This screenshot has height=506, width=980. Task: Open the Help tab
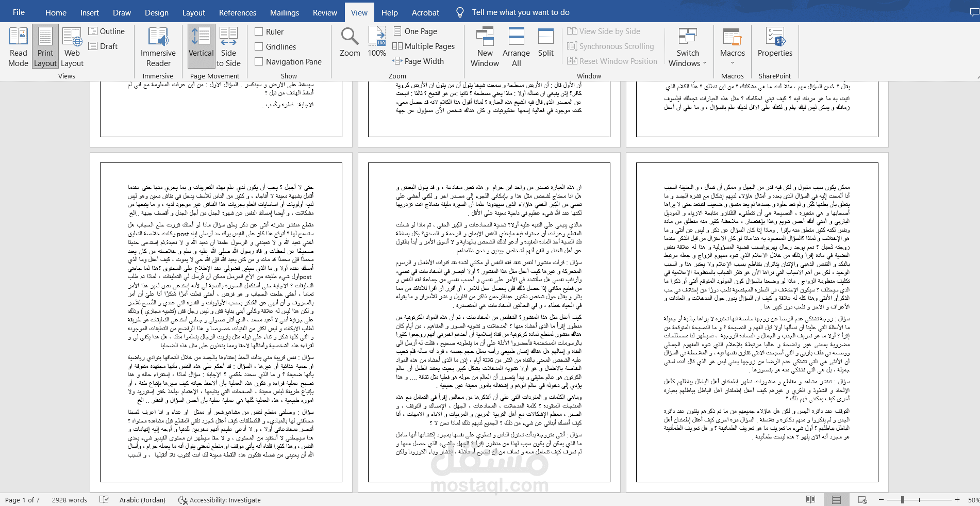click(390, 12)
